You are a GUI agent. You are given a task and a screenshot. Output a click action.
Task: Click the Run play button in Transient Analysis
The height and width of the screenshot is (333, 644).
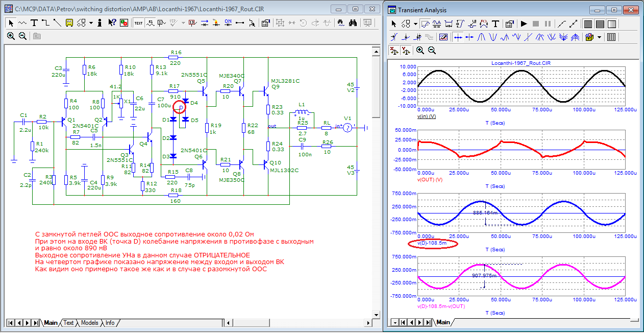point(523,24)
